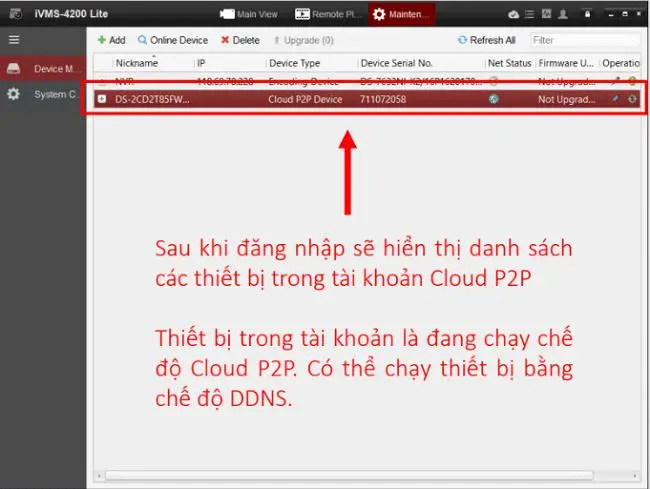Sort by Firmware U... column header

tap(568, 63)
